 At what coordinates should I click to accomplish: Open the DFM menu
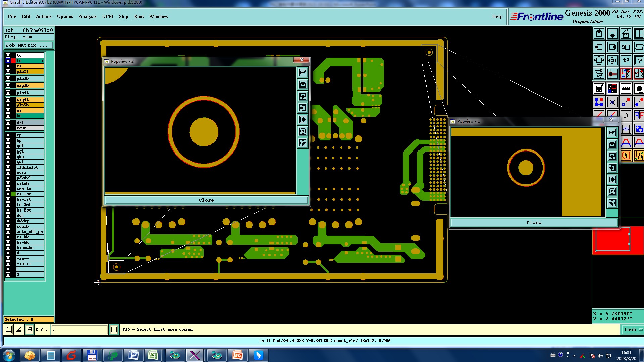click(x=107, y=16)
